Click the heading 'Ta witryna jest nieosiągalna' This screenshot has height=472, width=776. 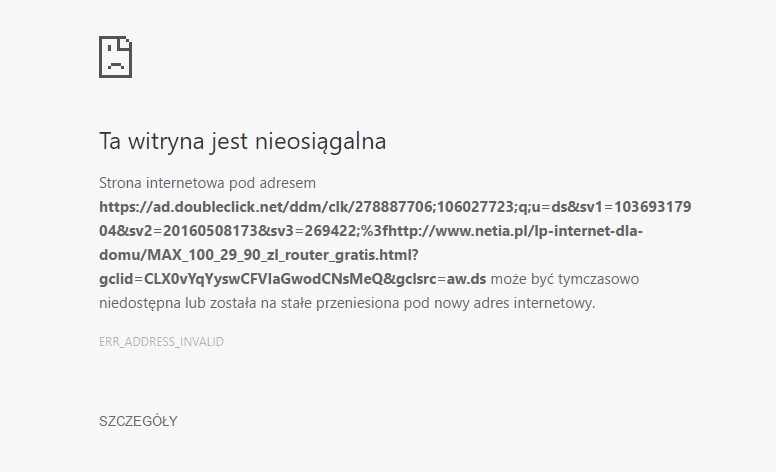click(242, 142)
